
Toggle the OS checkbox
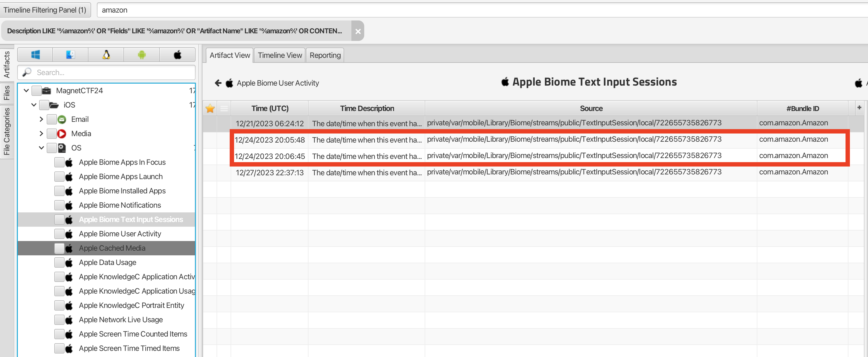(x=52, y=148)
